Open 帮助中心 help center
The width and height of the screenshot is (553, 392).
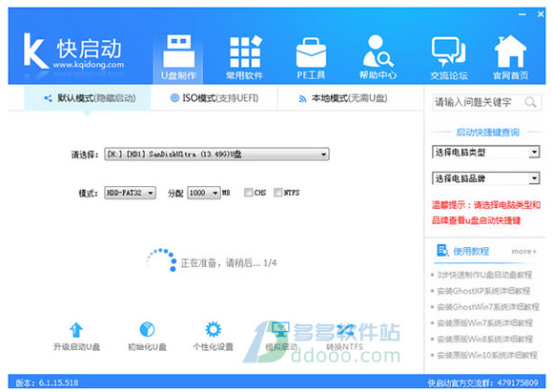coord(378,57)
